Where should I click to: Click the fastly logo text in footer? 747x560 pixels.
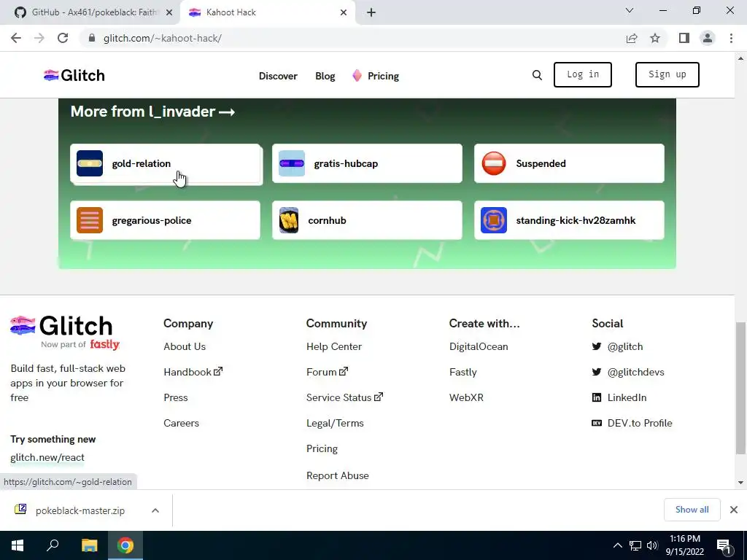[104, 344]
